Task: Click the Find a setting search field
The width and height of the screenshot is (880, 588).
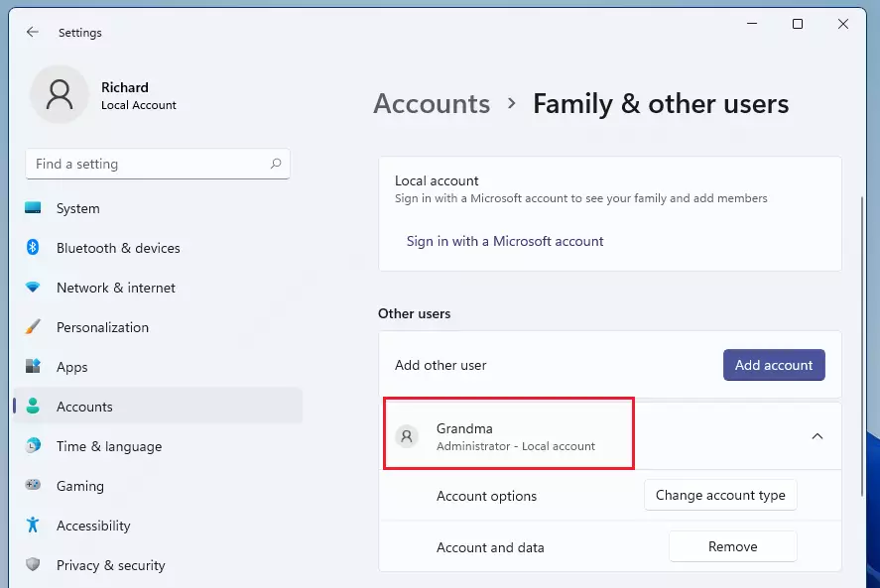Action: [158, 164]
